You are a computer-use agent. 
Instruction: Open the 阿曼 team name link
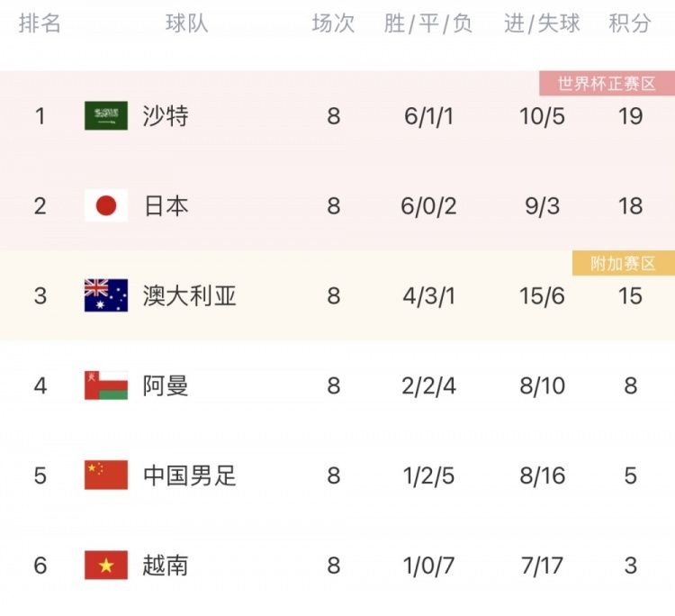pyautogui.click(x=166, y=385)
